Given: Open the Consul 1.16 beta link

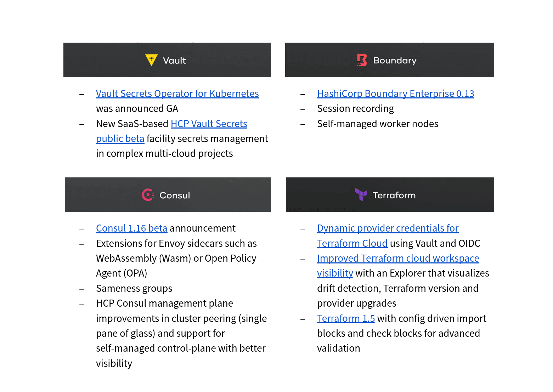Looking at the screenshot, I should [131, 228].
